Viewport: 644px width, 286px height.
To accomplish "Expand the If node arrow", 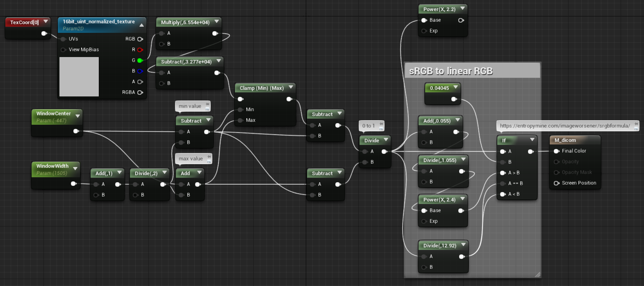I will (532, 140).
